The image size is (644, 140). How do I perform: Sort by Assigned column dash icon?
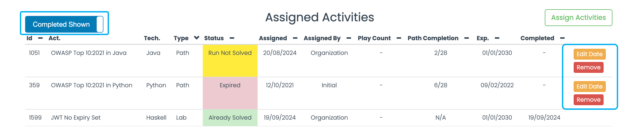295,38
